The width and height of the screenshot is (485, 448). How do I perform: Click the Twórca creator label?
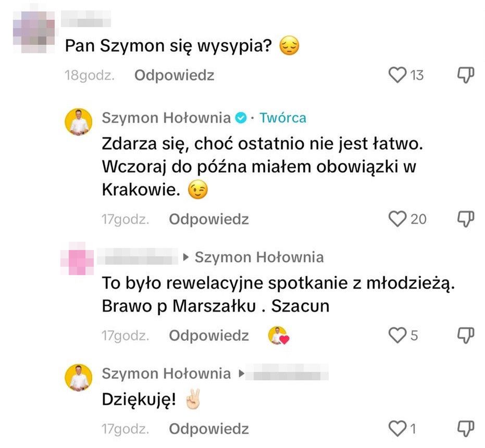pos(283,118)
